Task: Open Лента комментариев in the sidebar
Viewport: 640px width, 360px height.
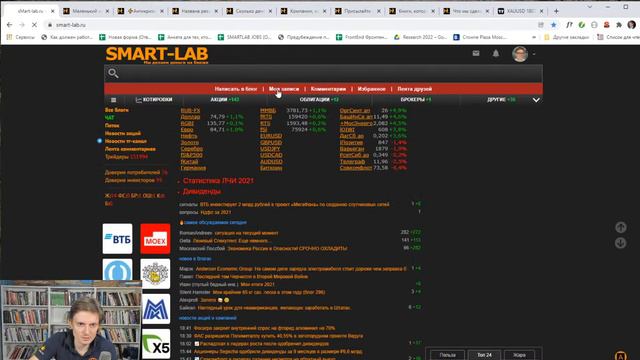Action: tap(130, 149)
